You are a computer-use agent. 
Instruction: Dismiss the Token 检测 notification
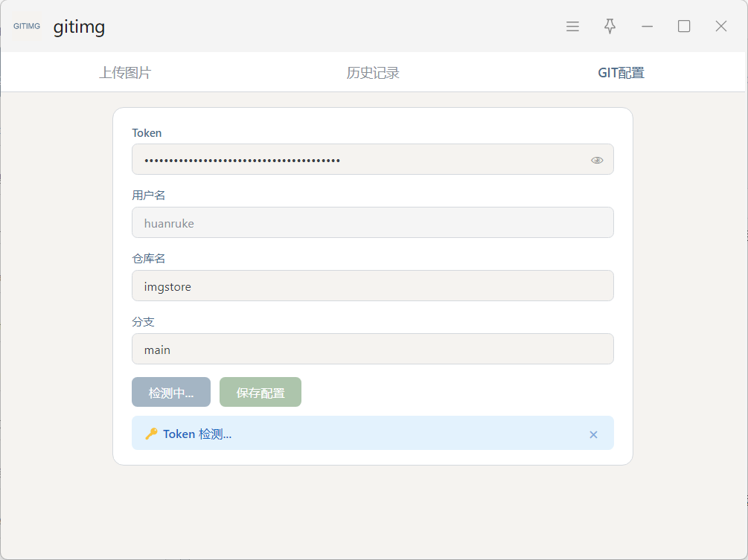click(593, 434)
